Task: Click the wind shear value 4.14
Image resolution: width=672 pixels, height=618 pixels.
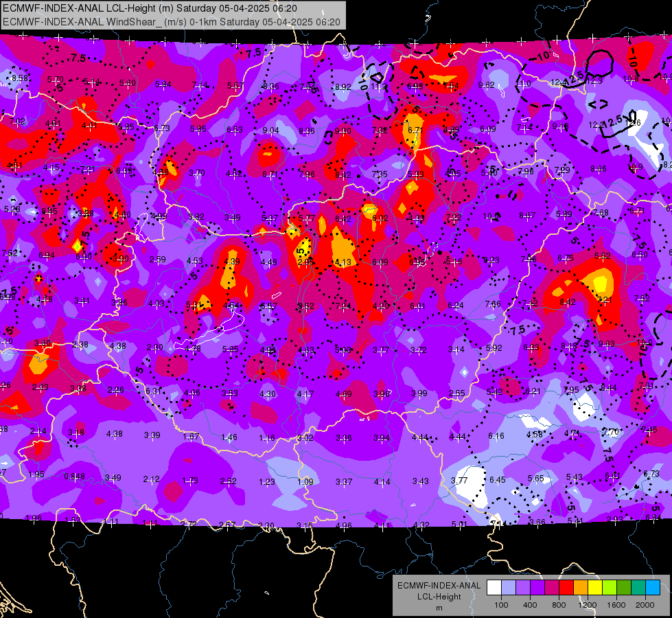Action: tap(382, 482)
